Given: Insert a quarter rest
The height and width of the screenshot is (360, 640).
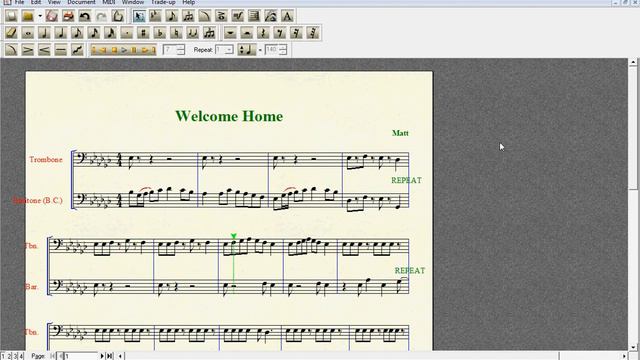Looking at the screenshot, I should pos(263,33).
